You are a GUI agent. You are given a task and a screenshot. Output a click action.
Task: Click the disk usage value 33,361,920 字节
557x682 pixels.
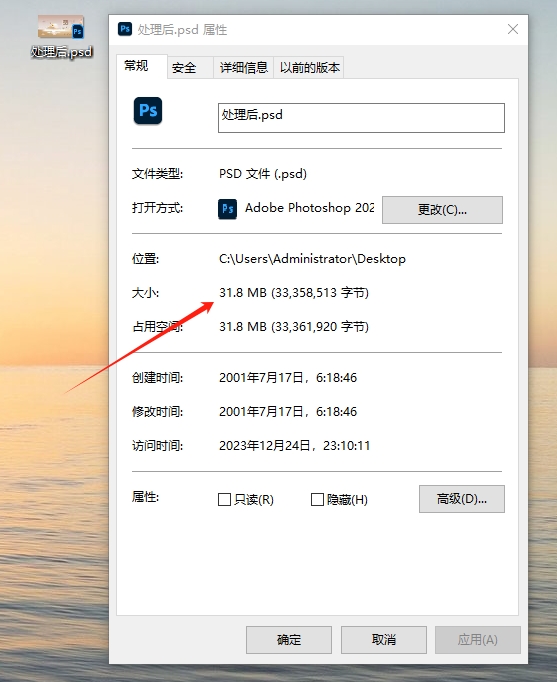point(322,327)
